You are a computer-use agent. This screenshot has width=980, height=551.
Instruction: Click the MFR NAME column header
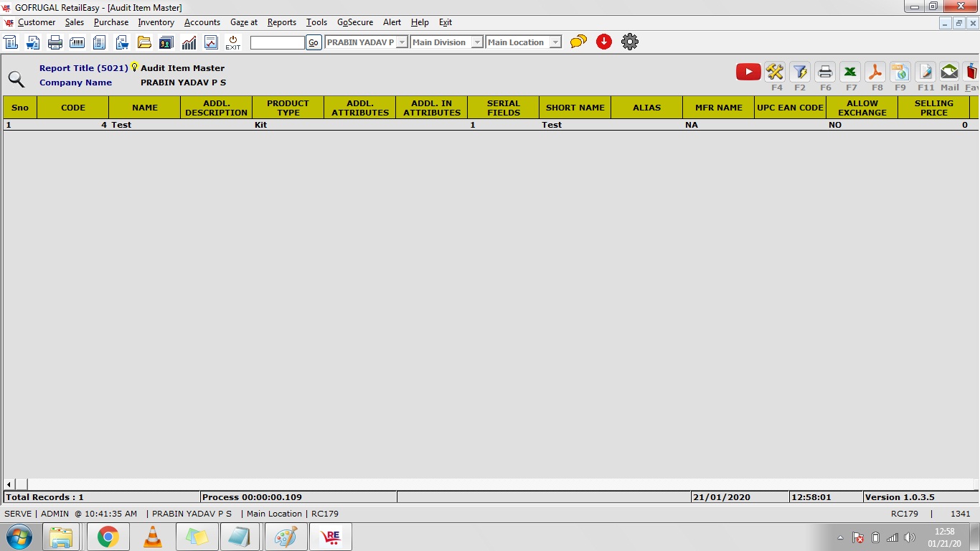click(x=719, y=108)
